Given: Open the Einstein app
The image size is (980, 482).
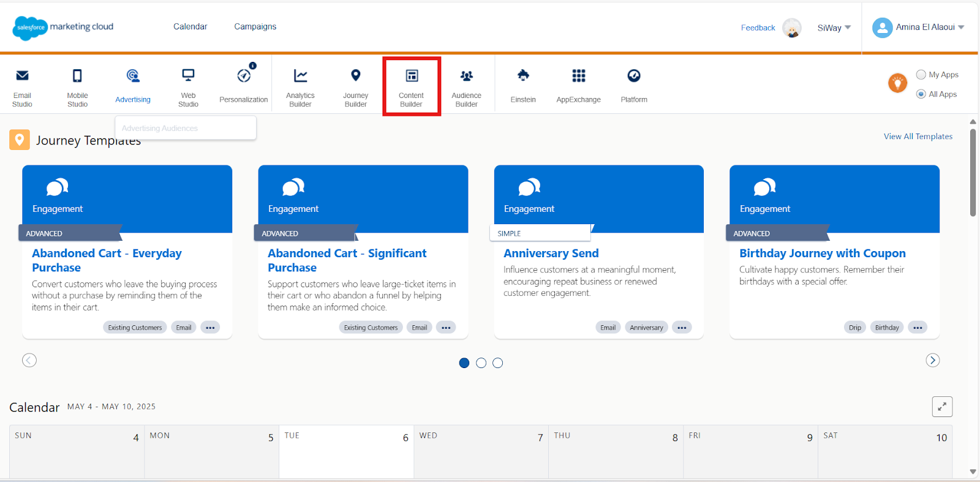Looking at the screenshot, I should [523, 86].
